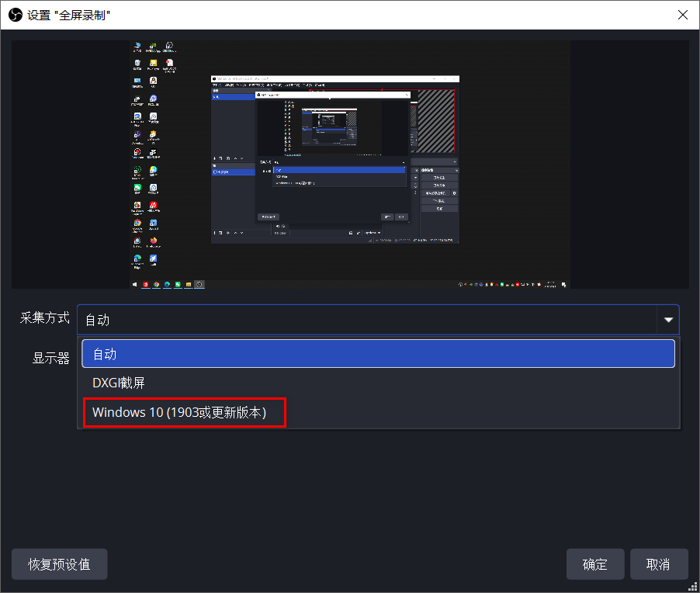Screen dimensions: 700x593
Task: Click the File Explorer icon in the preview's taskbar
Action: (x=188, y=284)
